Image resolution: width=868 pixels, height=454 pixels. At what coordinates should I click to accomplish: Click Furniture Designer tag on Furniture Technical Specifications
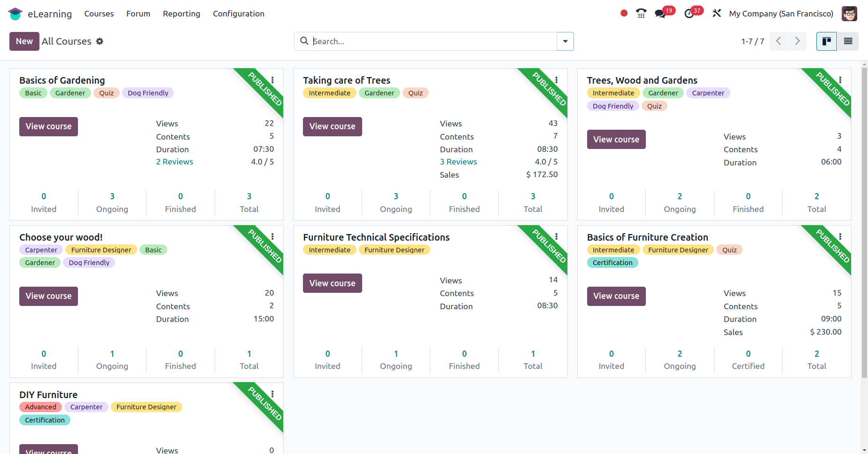pyautogui.click(x=394, y=250)
